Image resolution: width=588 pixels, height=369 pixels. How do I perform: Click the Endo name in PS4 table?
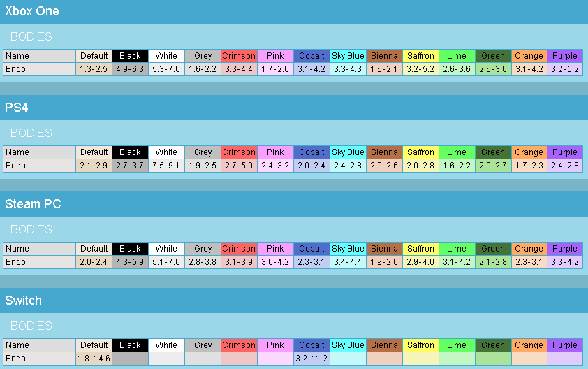click(39, 166)
